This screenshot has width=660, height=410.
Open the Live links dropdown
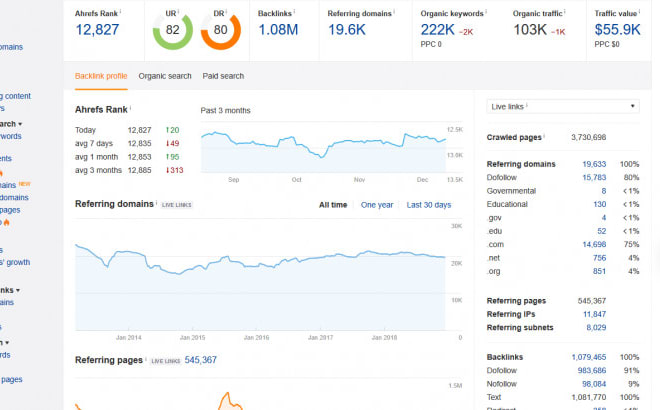563,106
